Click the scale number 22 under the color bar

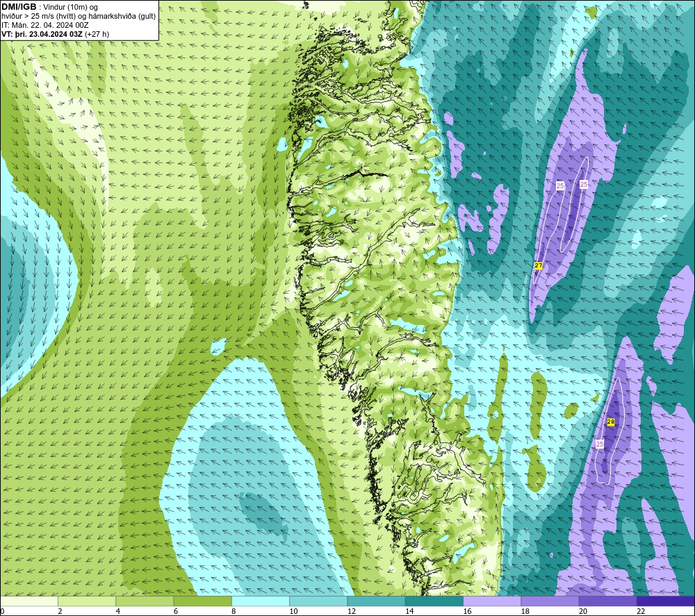(641, 612)
